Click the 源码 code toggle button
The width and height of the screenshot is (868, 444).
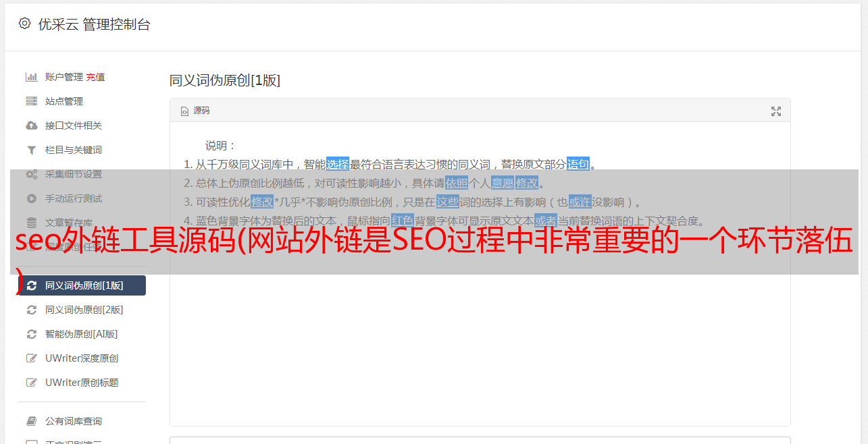pos(195,111)
